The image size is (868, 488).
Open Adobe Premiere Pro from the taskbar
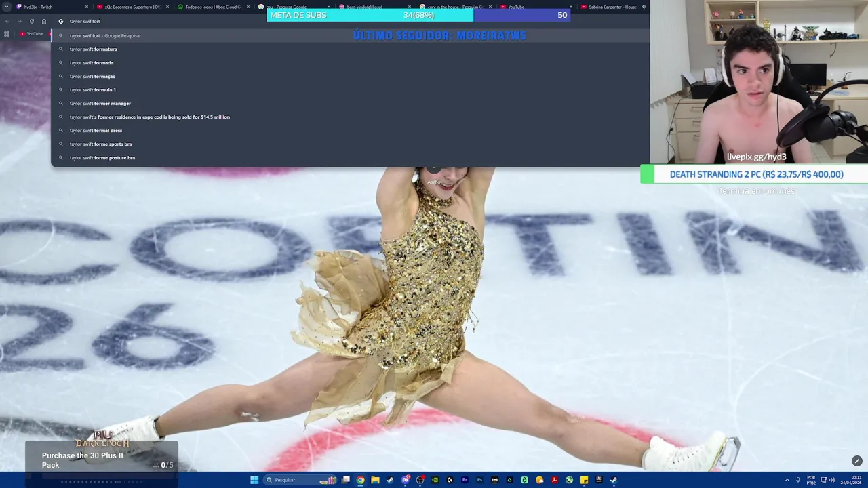465,480
